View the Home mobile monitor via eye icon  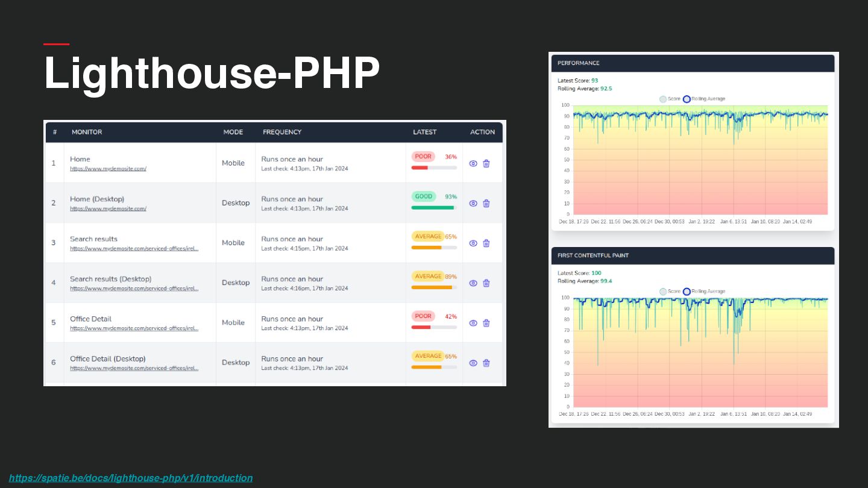point(473,163)
